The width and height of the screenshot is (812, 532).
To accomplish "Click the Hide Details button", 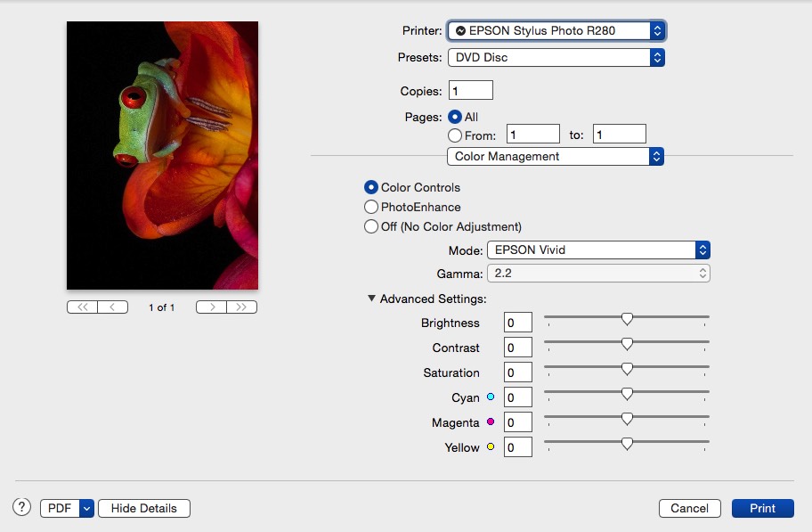I will [143, 508].
